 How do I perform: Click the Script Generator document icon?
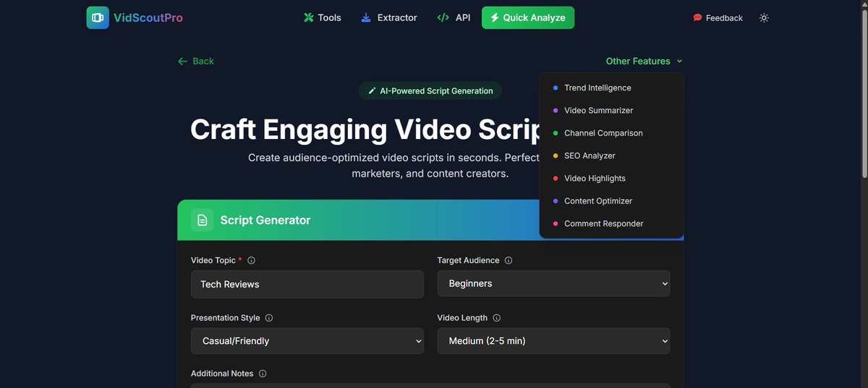pos(202,220)
